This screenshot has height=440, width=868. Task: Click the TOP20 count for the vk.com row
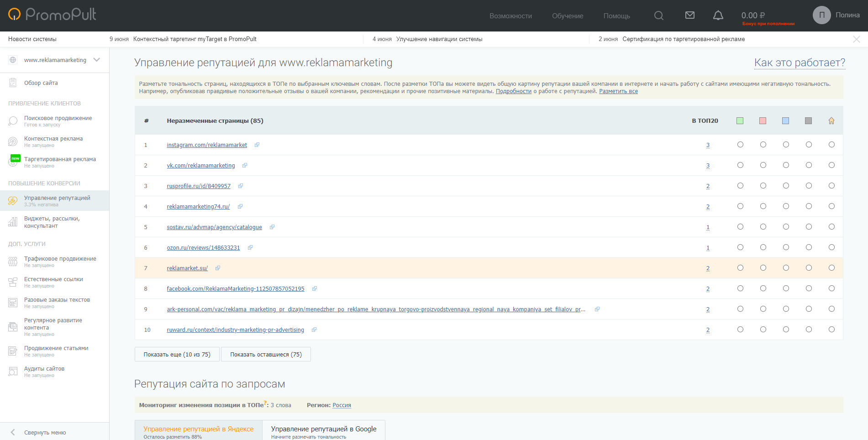pyautogui.click(x=708, y=166)
